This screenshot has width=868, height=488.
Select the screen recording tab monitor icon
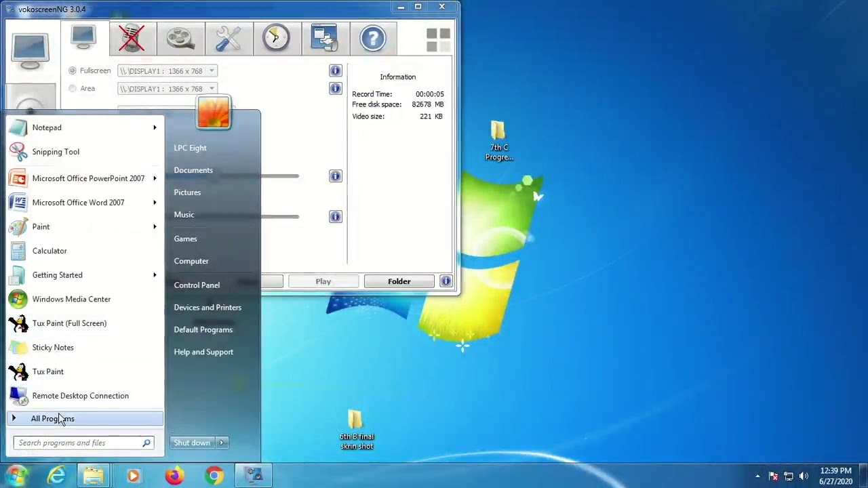[84, 38]
